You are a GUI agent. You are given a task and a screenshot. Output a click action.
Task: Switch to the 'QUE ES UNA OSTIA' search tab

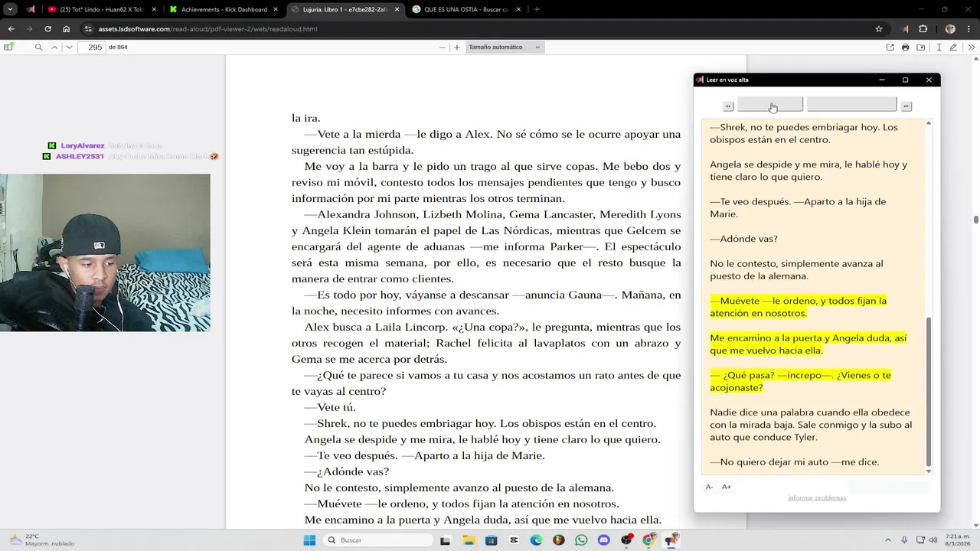465,9
